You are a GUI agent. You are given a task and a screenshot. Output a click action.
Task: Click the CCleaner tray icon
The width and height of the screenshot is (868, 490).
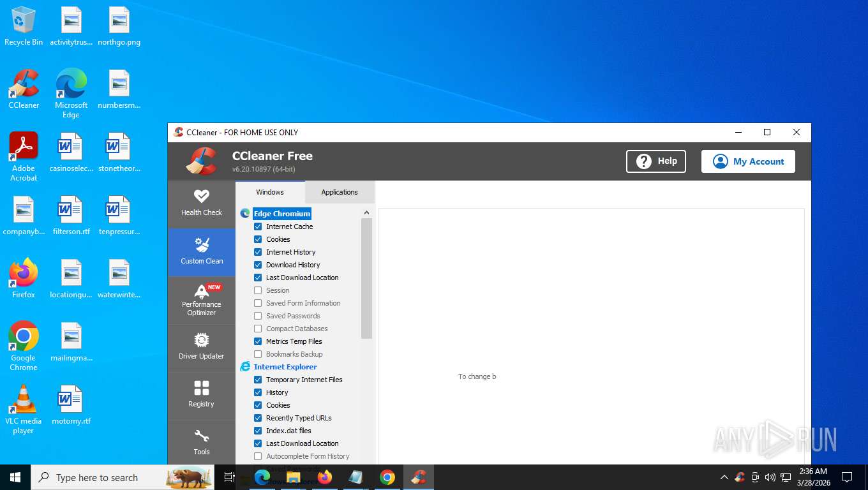coord(740,477)
